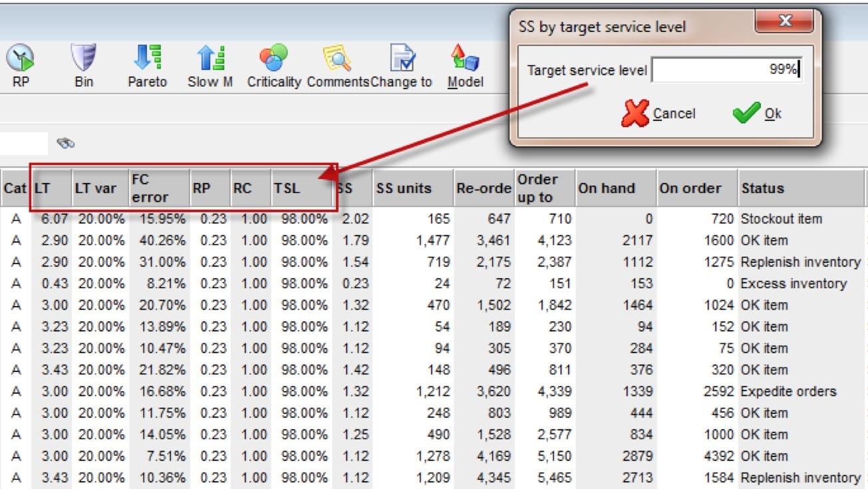Image resolution: width=868 pixels, height=489 pixels.
Task: Close the SS by target service level dialog
Action: point(785,23)
